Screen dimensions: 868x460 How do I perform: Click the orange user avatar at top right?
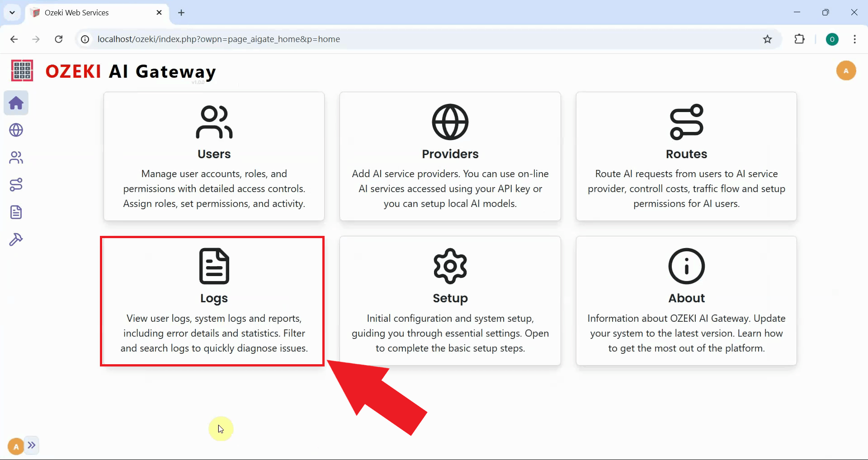846,71
